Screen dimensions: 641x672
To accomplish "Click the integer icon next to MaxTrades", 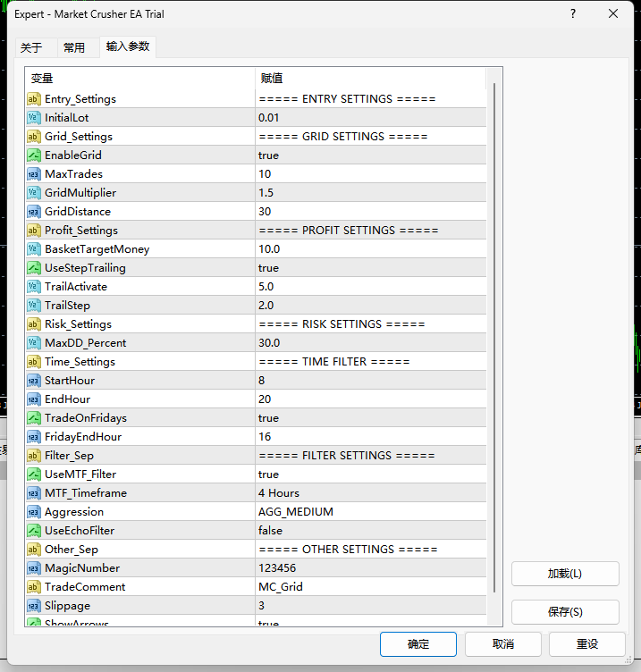I will (34, 174).
